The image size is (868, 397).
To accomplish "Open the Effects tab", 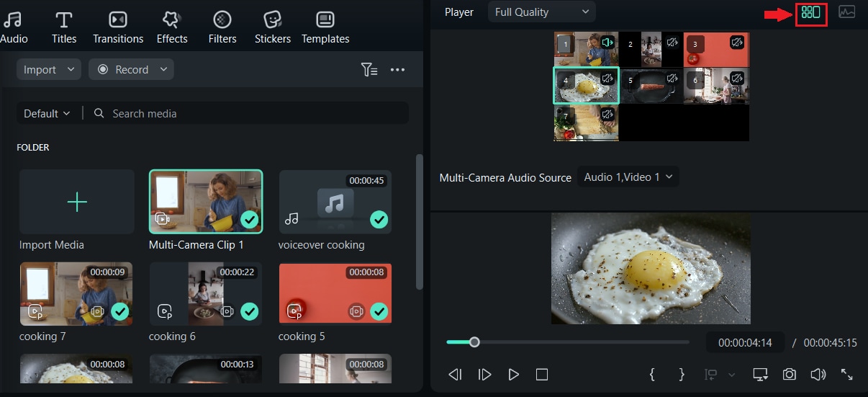I will 171,27.
